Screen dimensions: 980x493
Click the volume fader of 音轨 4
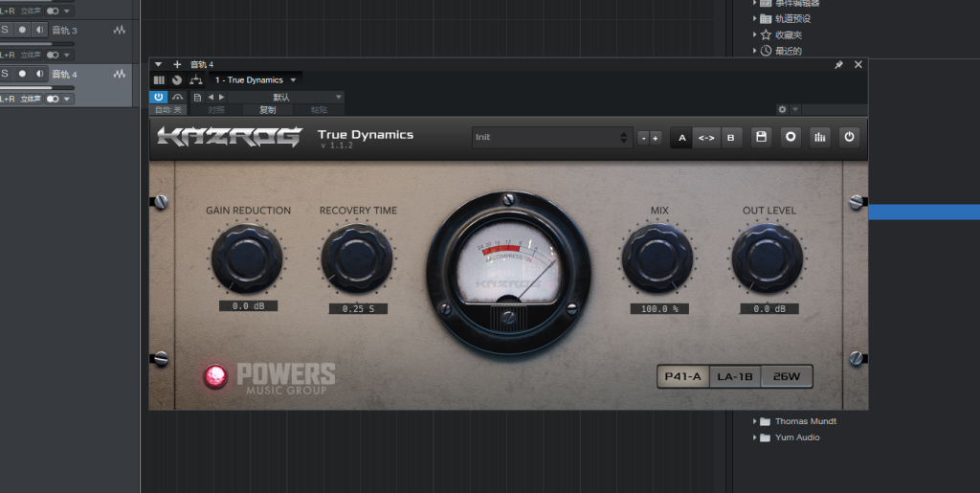(x=37, y=87)
